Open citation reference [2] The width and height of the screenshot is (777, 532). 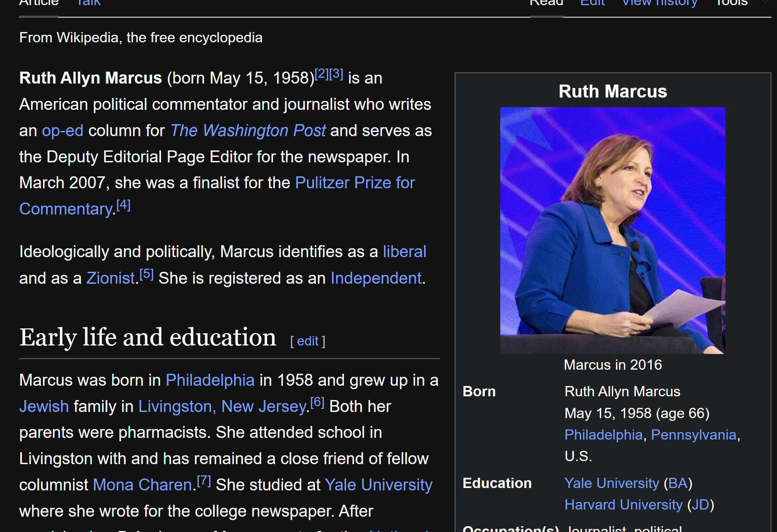click(x=321, y=74)
